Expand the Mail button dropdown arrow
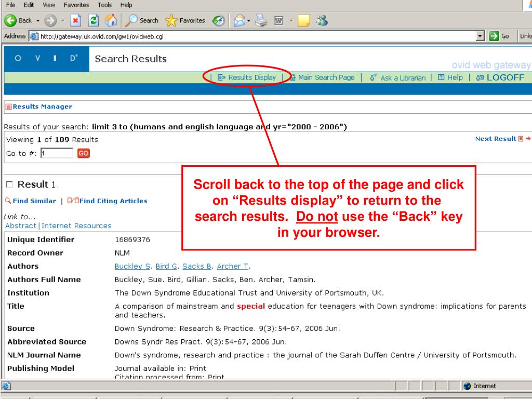The width and height of the screenshot is (532, 399). pyautogui.click(x=248, y=21)
